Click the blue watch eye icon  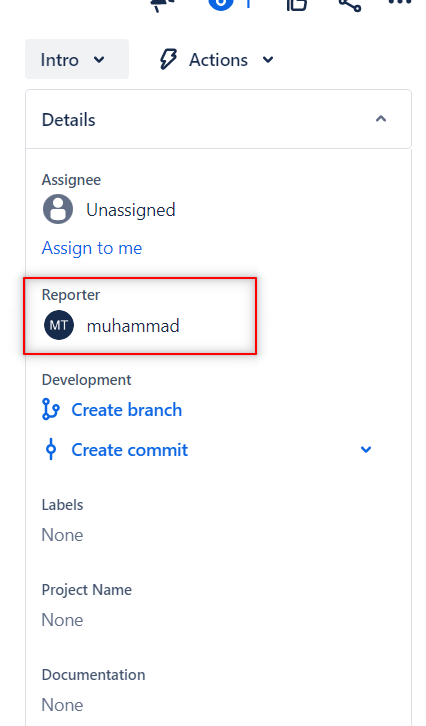(x=220, y=4)
